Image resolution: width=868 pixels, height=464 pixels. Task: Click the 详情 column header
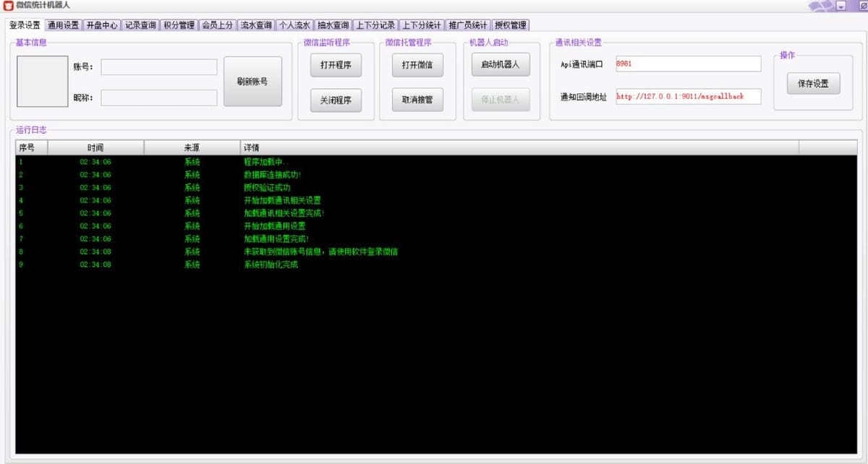pos(519,147)
